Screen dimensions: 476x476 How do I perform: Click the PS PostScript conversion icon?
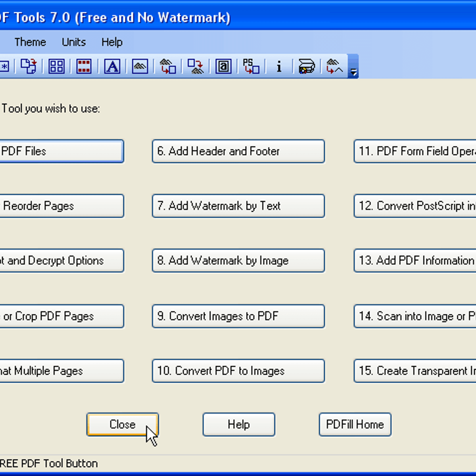[251, 66]
